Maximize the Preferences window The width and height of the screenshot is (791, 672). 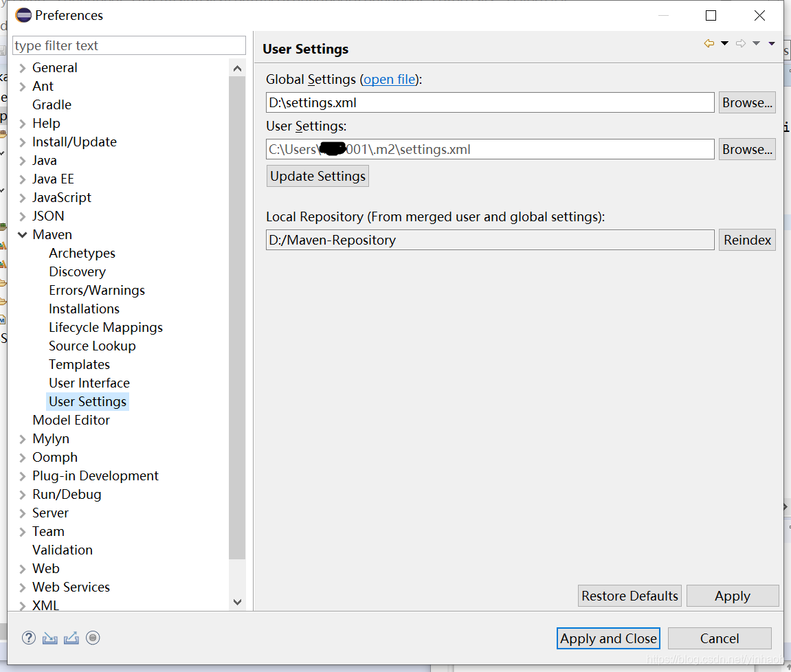(711, 16)
